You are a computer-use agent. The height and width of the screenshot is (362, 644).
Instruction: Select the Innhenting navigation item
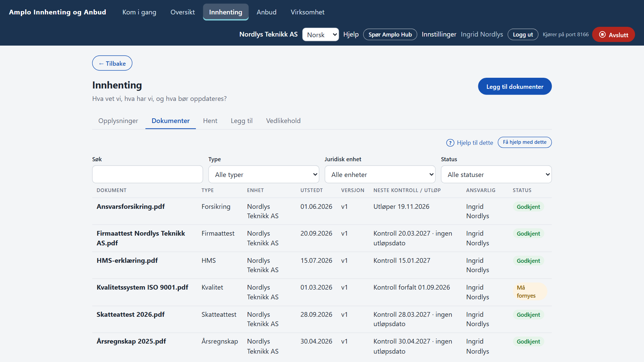pyautogui.click(x=226, y=12)
